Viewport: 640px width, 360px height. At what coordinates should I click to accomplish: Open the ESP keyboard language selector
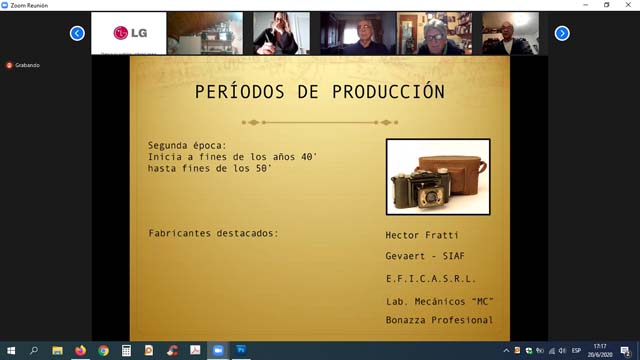pyautogui.click(x=576, y=351)
